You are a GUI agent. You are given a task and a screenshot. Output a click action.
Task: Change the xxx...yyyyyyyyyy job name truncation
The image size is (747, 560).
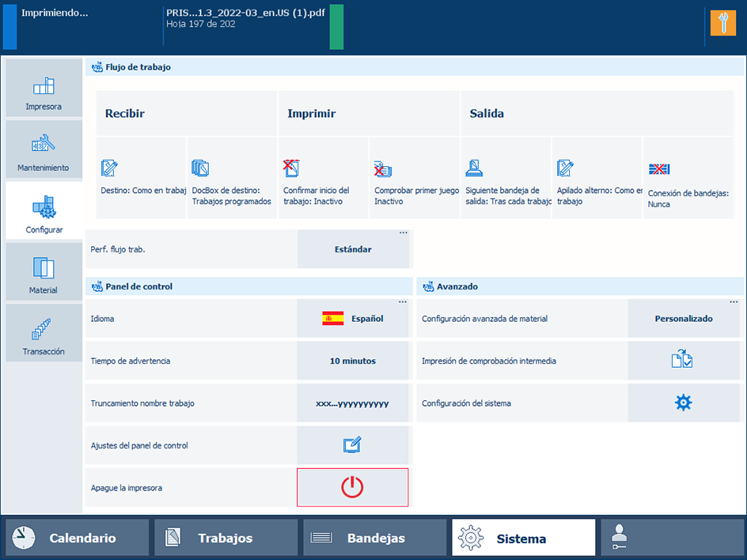click(353, 403)
